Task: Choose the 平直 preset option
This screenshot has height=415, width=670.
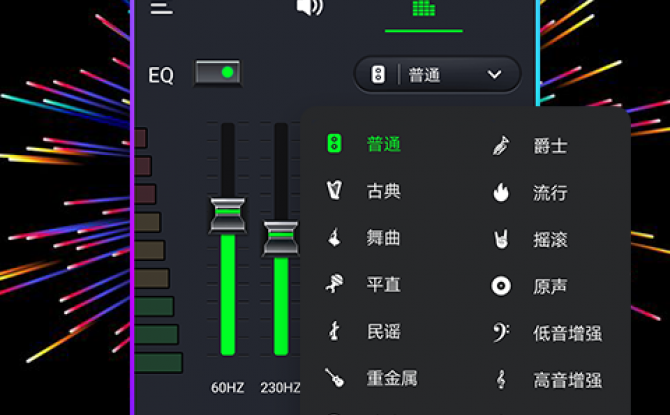Action: tap(383, 285)
